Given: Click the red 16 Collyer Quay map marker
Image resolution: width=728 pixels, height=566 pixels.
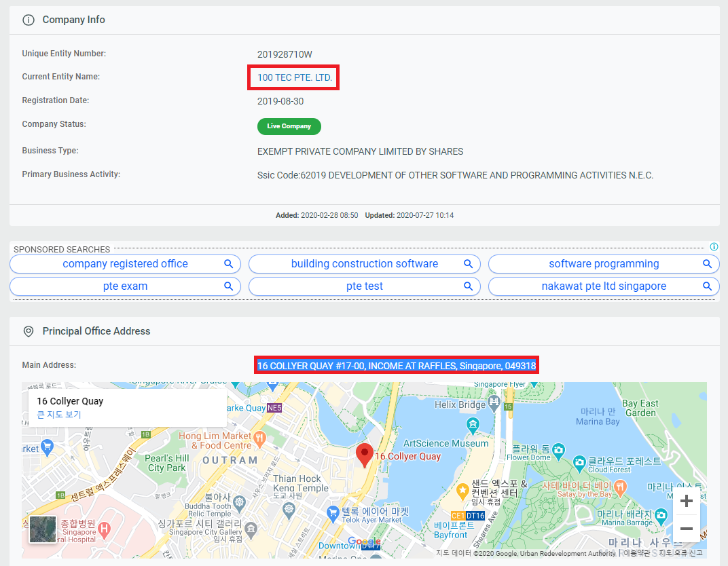Looking at the screenshot, I should coord(365,455).
